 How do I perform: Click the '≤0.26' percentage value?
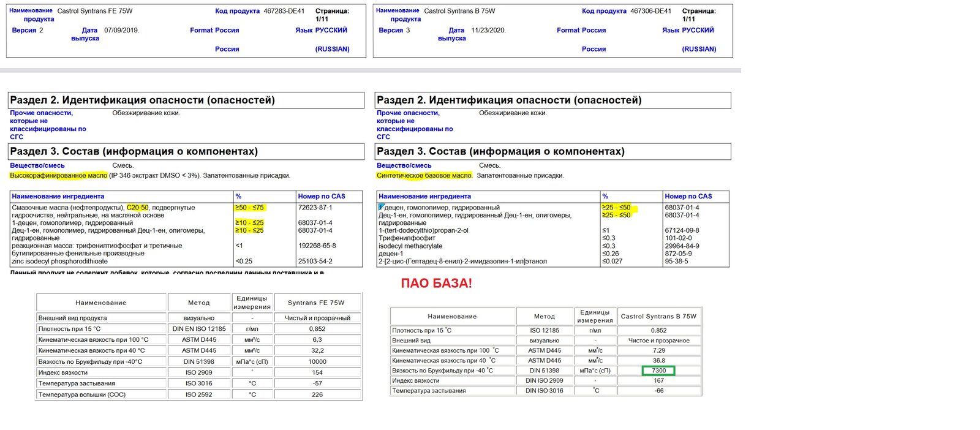click(610, 254)
